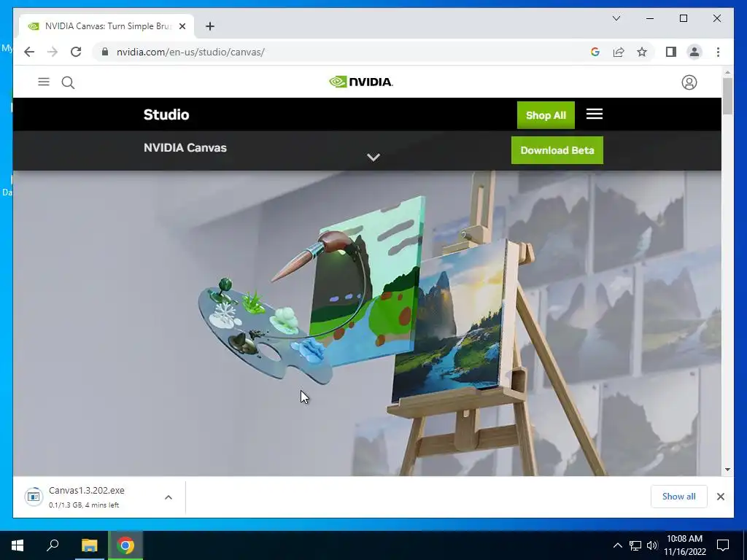Open a new browser tab
The image size is (747, 560).
210,26
